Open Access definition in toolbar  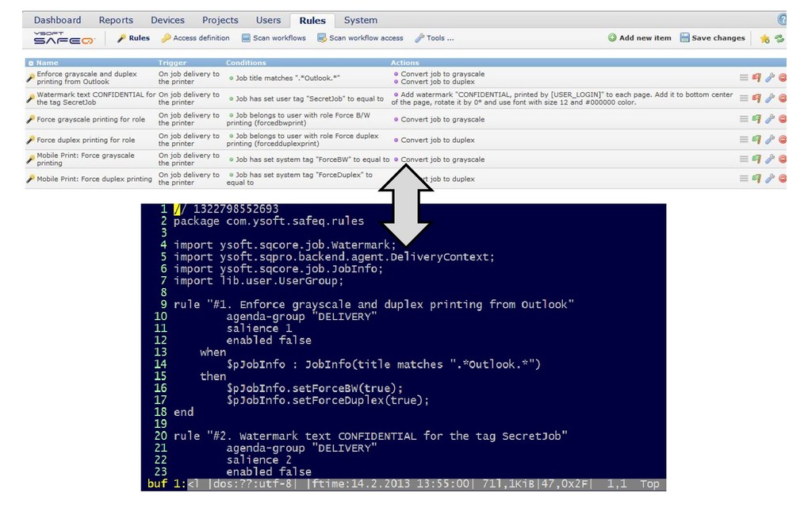[x=195, y=38]
